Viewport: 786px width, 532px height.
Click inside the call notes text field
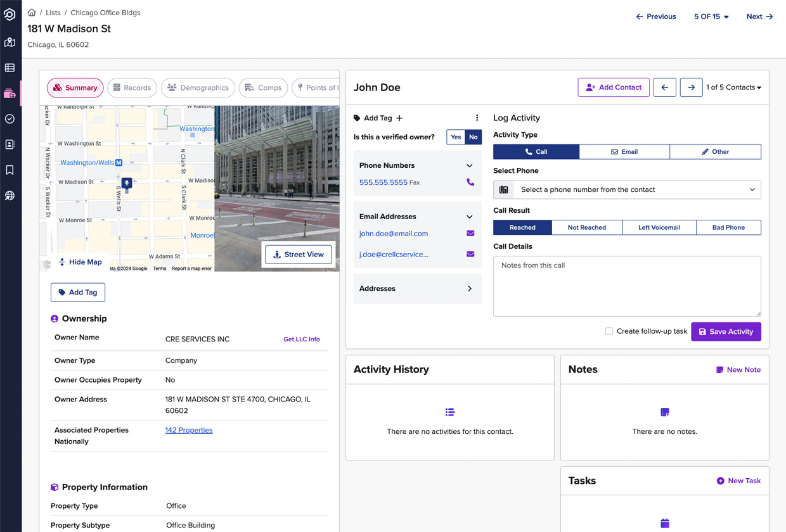click(626, 285)
